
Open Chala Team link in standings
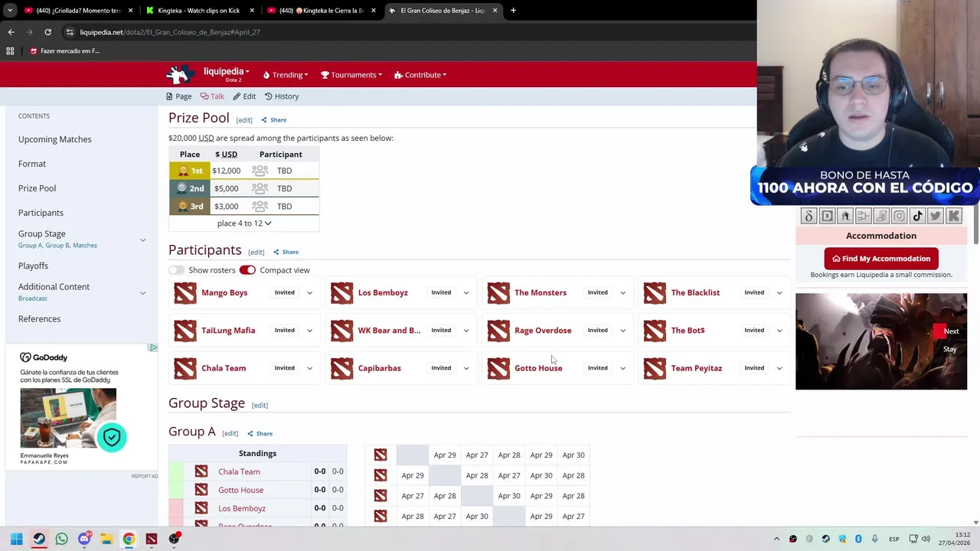click(x=239, y=472)
